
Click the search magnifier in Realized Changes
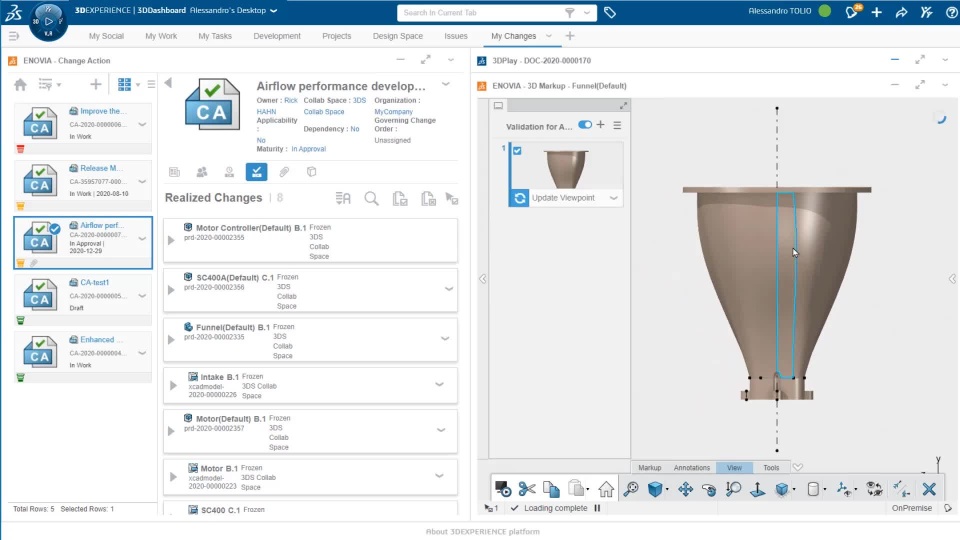pyautogui.click(x=371, y=198)
